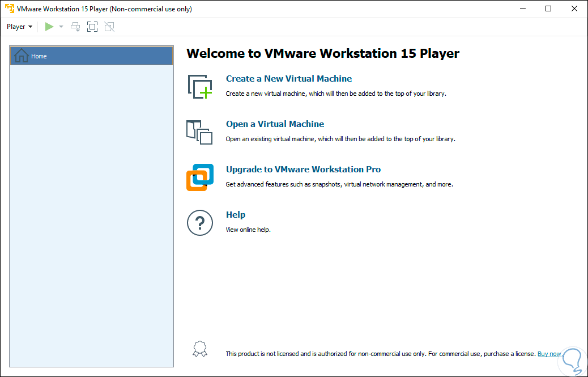Minimize the VMware Player window
The width and height of the screenshot is (588, 377).
[x=522, y=9]
